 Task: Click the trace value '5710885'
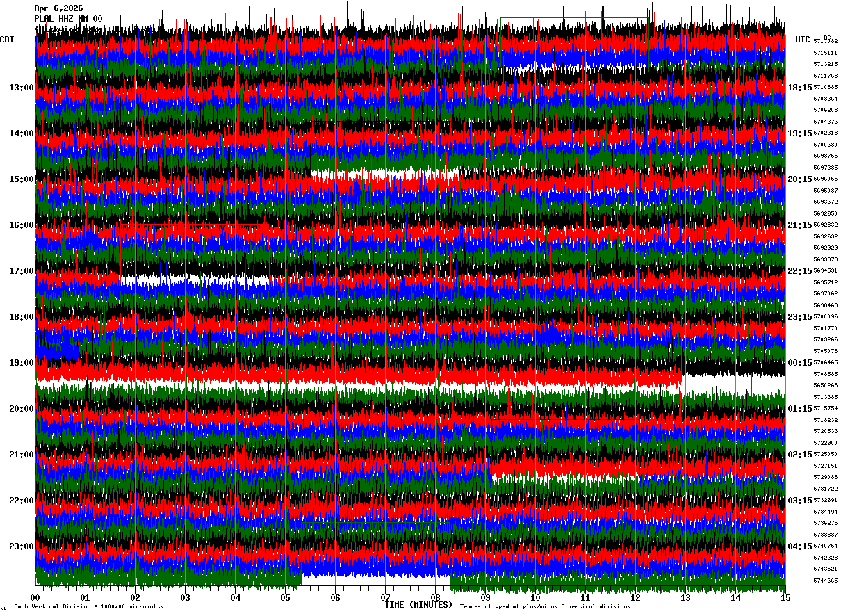[x=825, y=87]
